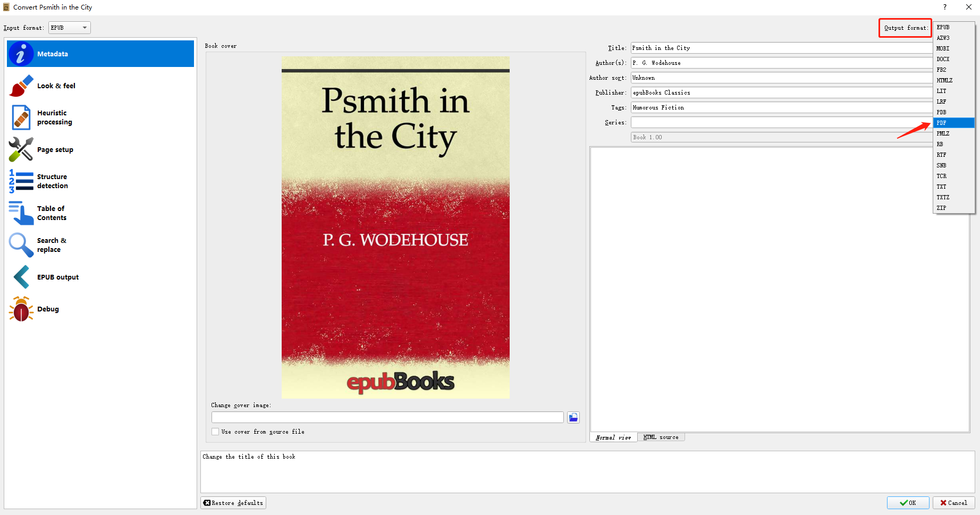The height and width of the screenshot is (515, 980).
Task: Expand the Input format dropdown
Action: (x=70, y=28)
